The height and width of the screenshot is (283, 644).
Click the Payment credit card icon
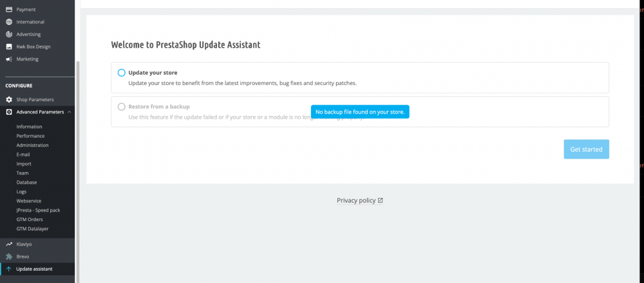coord(8,10)
